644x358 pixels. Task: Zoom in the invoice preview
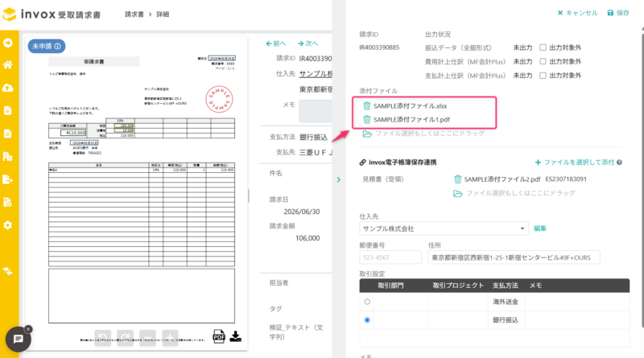click(170, 338)
